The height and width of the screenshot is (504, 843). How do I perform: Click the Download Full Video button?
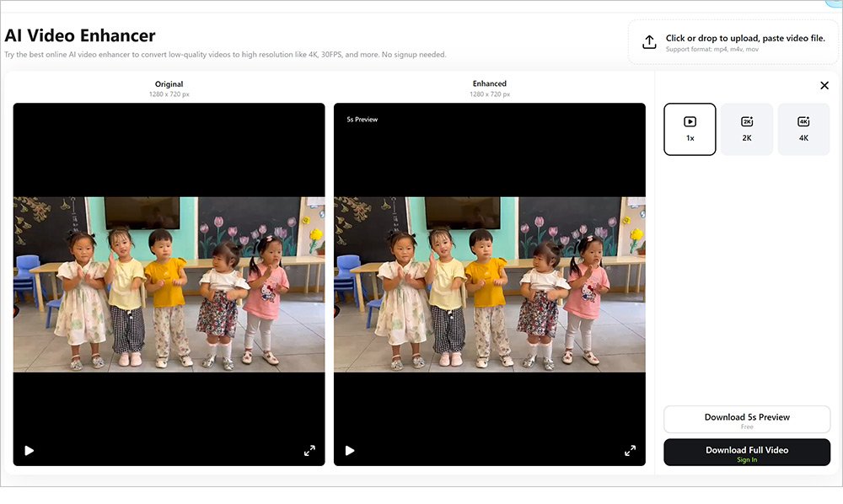747,452
